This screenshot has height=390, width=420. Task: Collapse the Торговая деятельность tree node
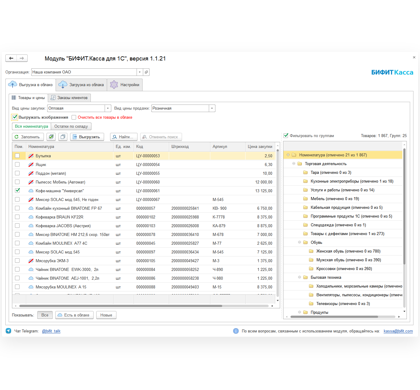294,164
